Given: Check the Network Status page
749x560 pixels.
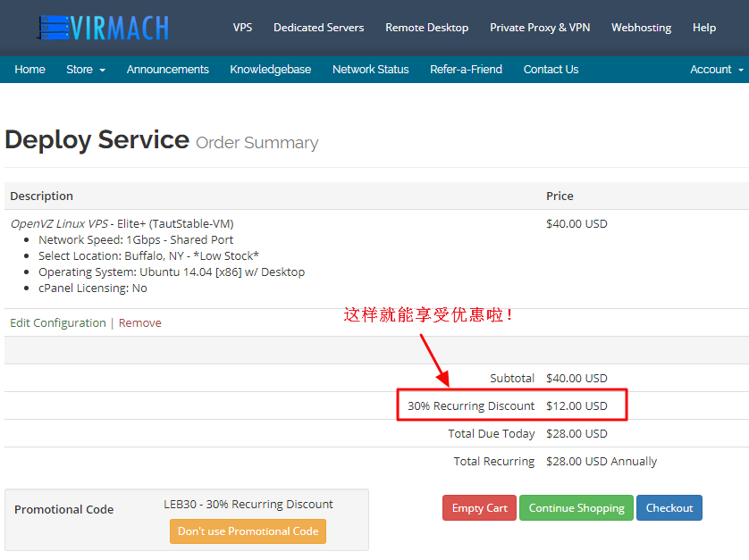Looking at the screenshot, I should [370, 69].
